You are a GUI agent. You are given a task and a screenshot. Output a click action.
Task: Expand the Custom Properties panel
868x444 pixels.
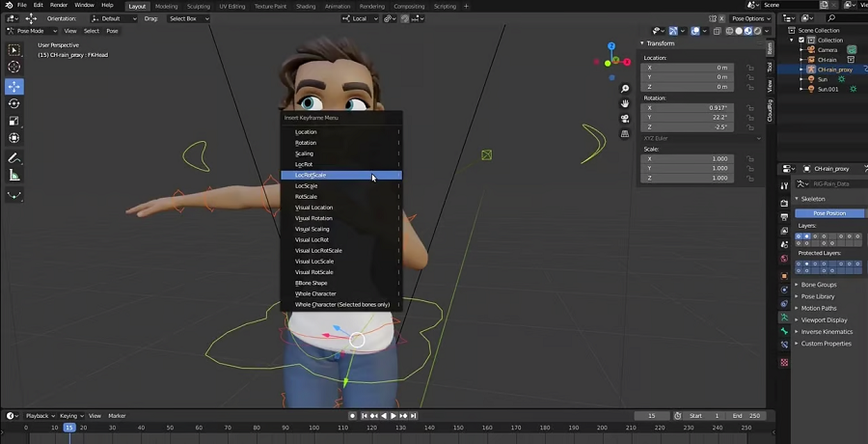tap(826, 344)
